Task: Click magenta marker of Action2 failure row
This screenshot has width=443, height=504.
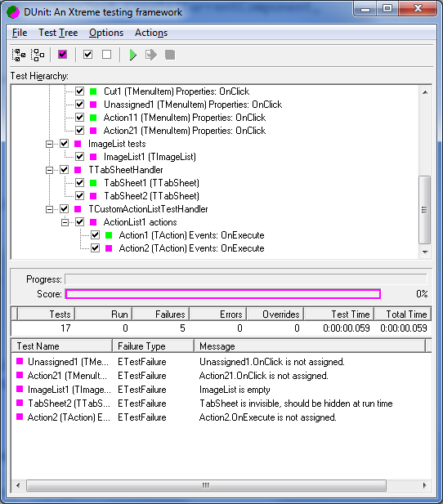Action: click(x=20, y=417)
